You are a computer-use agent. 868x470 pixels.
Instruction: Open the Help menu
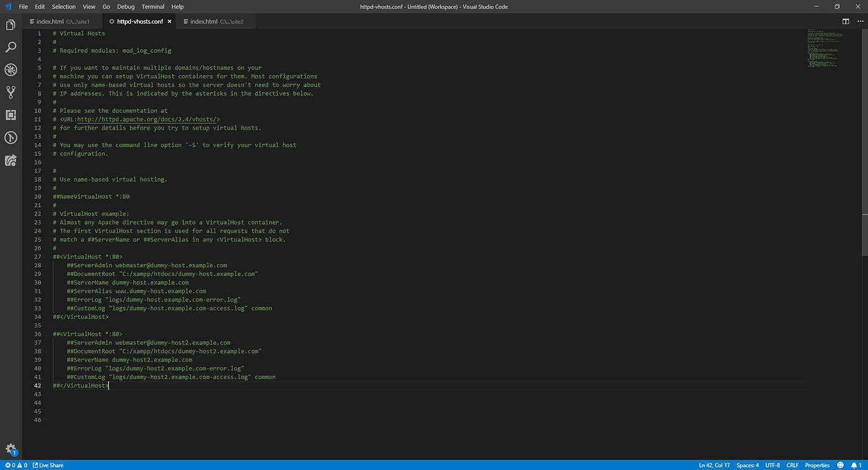(x=177, y=6)
